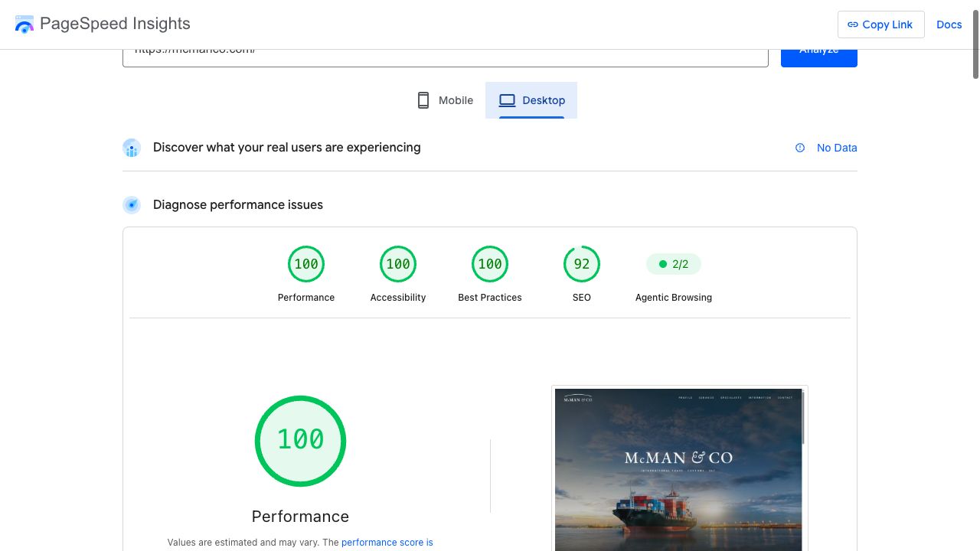Open the performance score is link
Screen dimensions: 980x551
click(x=387, y=542)
